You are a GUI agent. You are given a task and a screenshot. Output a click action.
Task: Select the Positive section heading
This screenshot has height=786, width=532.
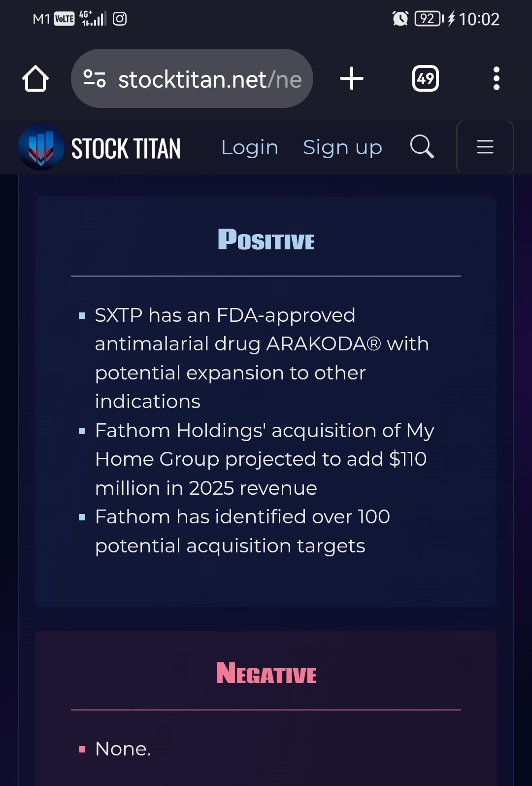[x=266, y=239]
